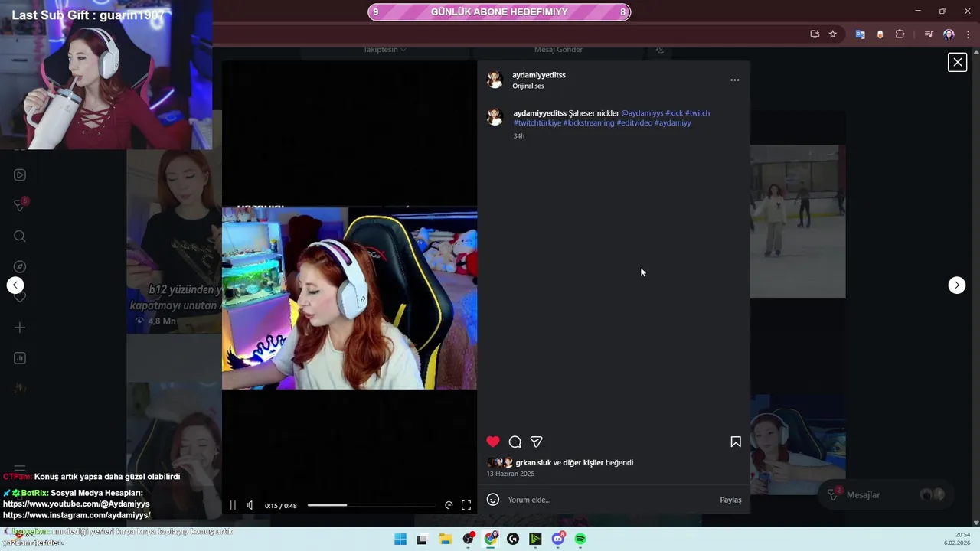Image resolution: width=980 pixels, height=551 pixels.
Task: Open Explore with the compass icon in the sidebar
Action: coord(20,266)
